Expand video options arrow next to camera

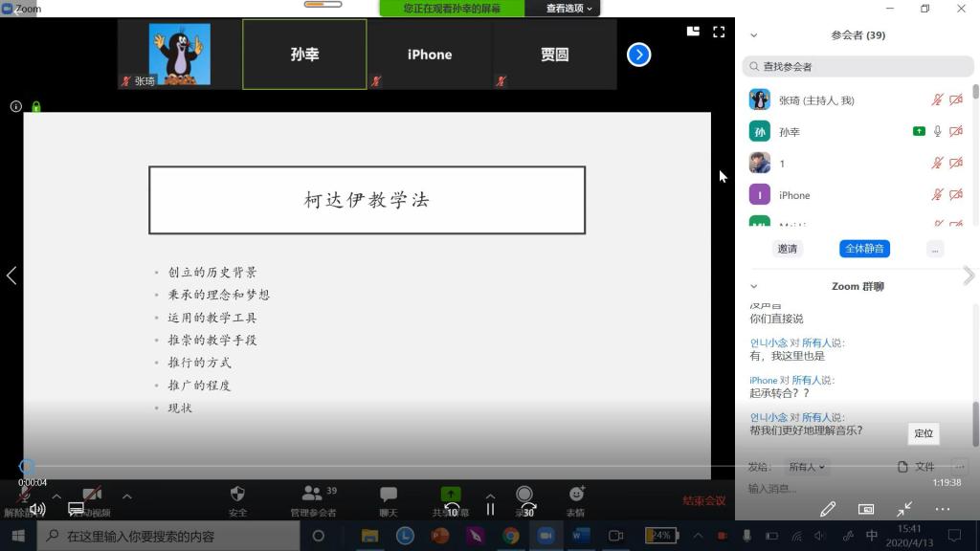(x=127, y=496)
